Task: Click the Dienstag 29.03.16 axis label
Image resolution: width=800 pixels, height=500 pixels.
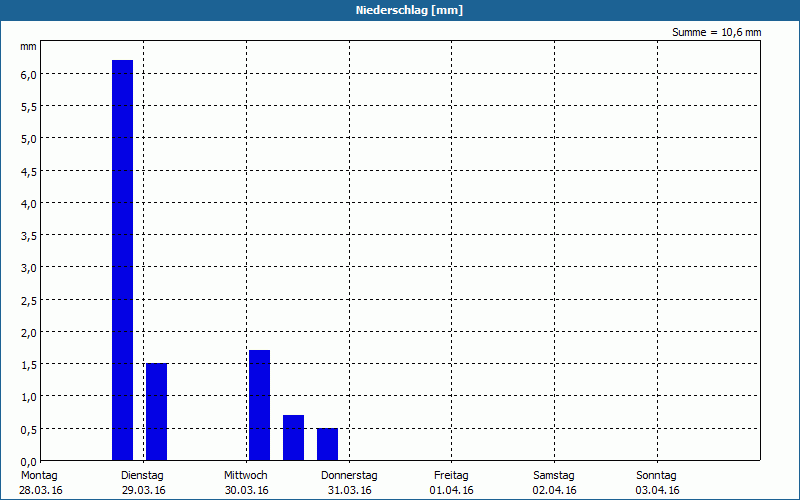Action: tap(143, 483)
